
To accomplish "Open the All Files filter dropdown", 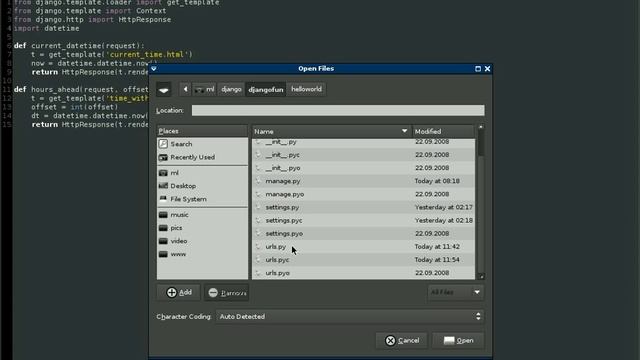I will (x=456, y=292).
